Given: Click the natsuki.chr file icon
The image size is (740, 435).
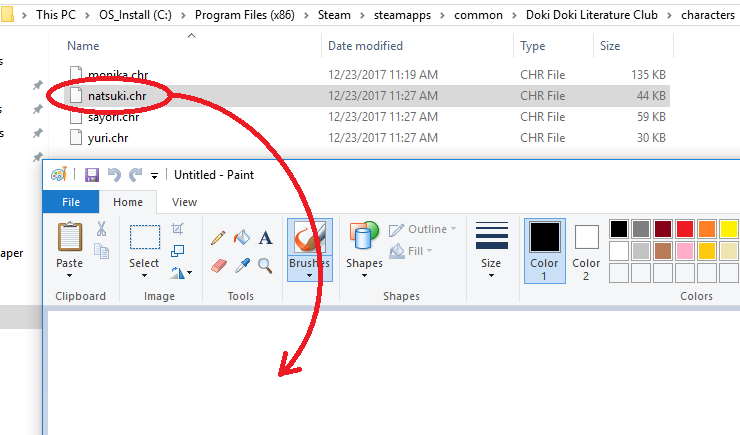Looking at the screenshot, I should pos(76,96).
